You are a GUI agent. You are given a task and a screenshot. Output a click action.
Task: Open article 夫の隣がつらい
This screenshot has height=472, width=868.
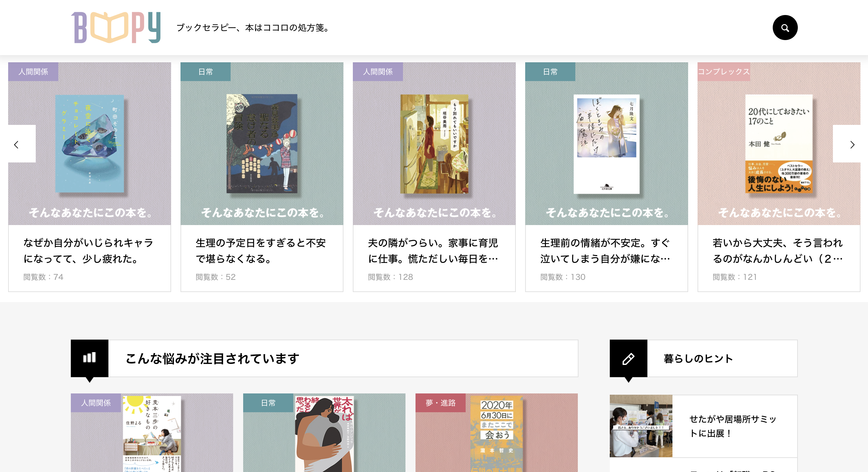tap(433, 250)
